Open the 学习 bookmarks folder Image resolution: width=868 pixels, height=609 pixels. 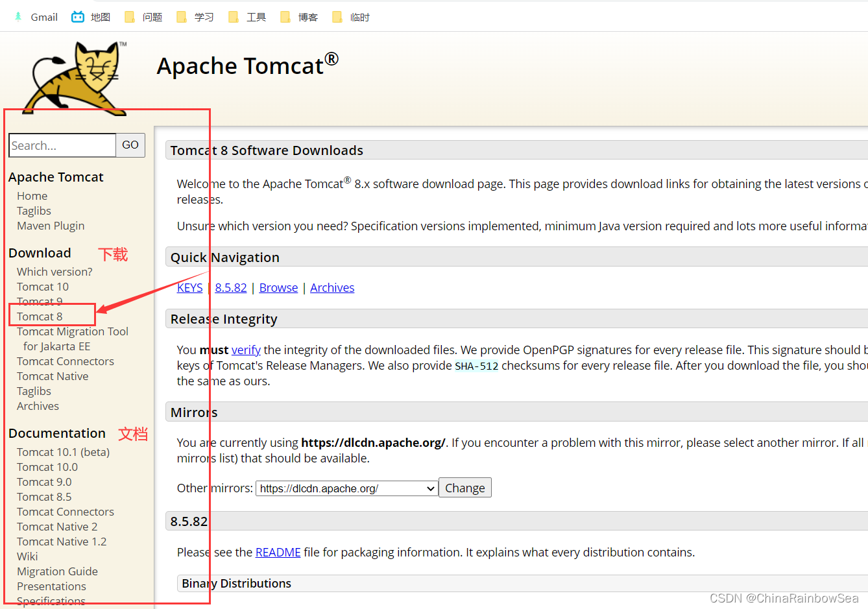(195, 18)
